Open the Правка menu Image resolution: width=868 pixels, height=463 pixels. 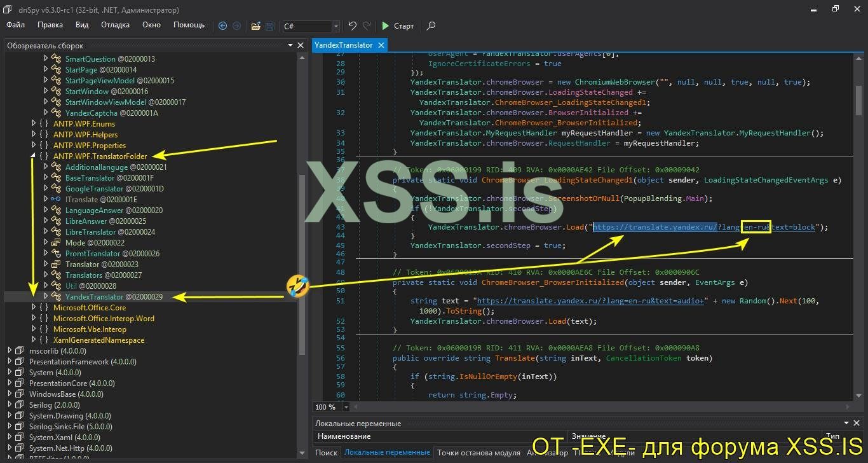click(x=50, y=25)
